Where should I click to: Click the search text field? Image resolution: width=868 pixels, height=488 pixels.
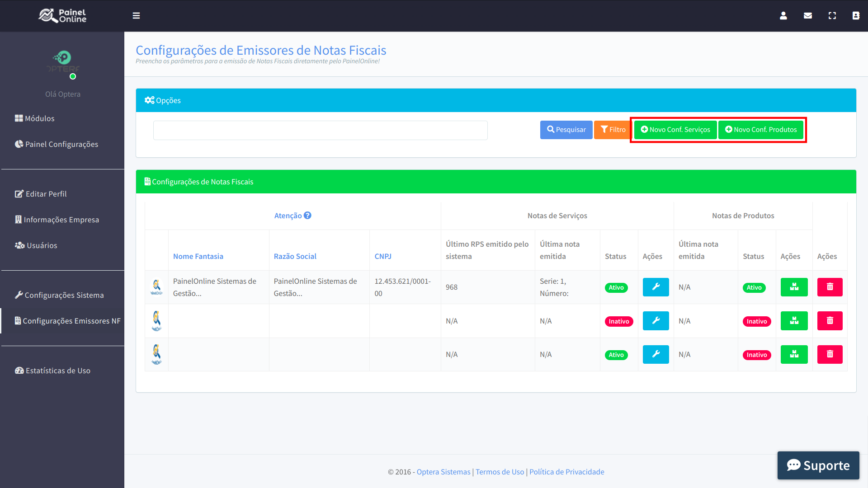320,130
